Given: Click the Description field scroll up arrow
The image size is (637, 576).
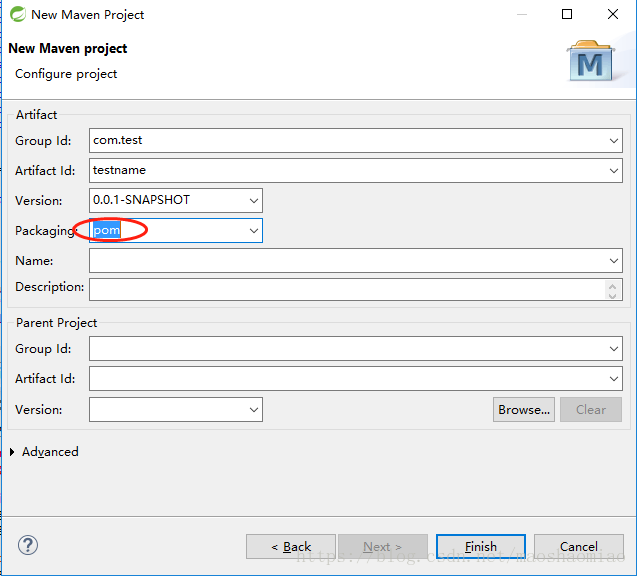Looking at the screenshot, I should tap(613, 286).
